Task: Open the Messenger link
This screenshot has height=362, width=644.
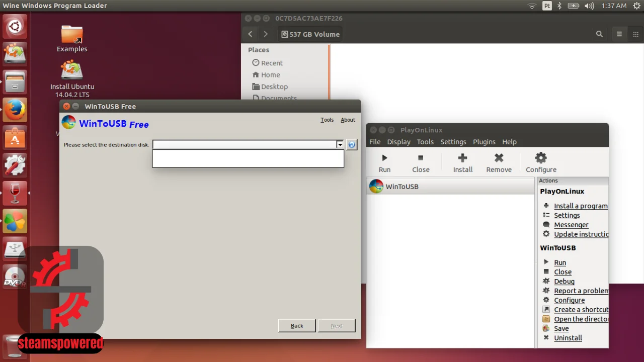Action: (571, 225)
